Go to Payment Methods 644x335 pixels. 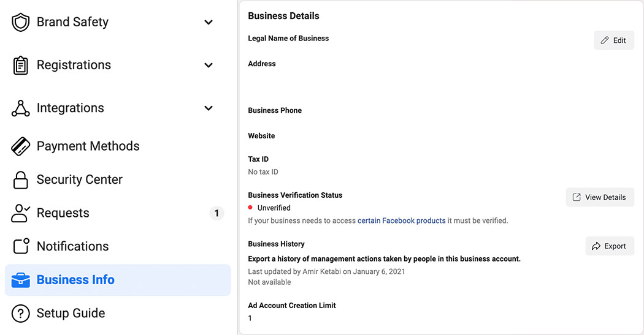(118, 146)
